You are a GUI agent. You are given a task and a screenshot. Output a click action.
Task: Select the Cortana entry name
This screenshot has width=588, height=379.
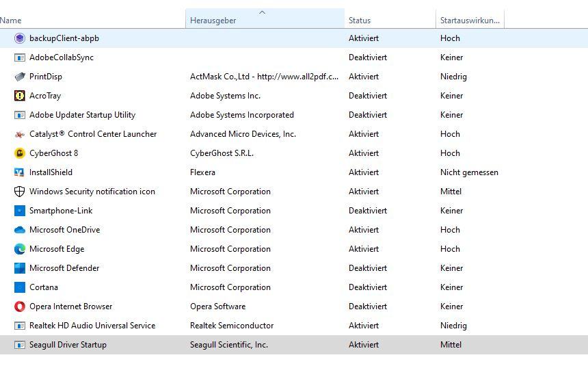pyautogui.click(x=44, y=287)
